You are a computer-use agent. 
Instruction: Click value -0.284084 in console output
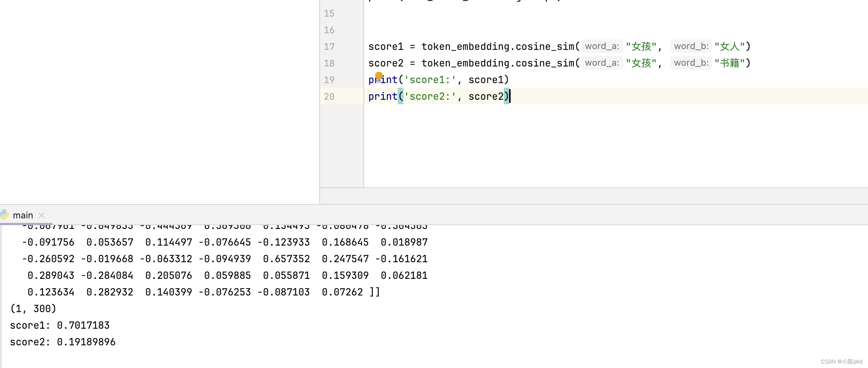pyautogui.click(x=107, y=275)
